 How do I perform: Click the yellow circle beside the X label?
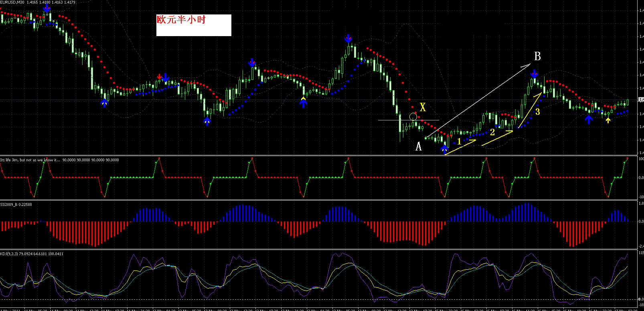pyautogui.click(x=413, y=117)
